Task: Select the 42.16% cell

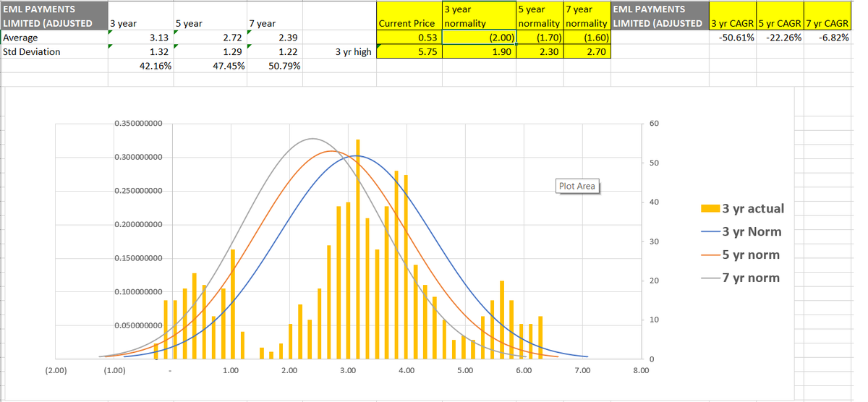Action: pos(140,66)
